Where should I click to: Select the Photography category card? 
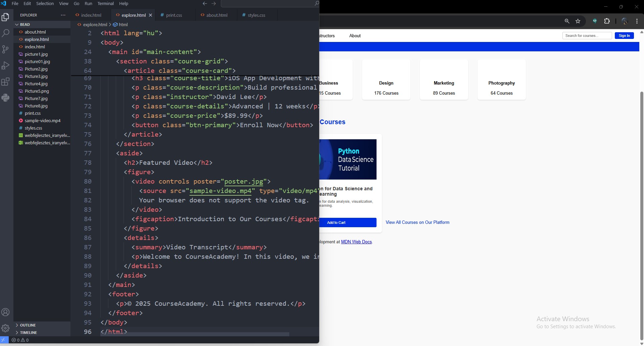coord(502,80)
